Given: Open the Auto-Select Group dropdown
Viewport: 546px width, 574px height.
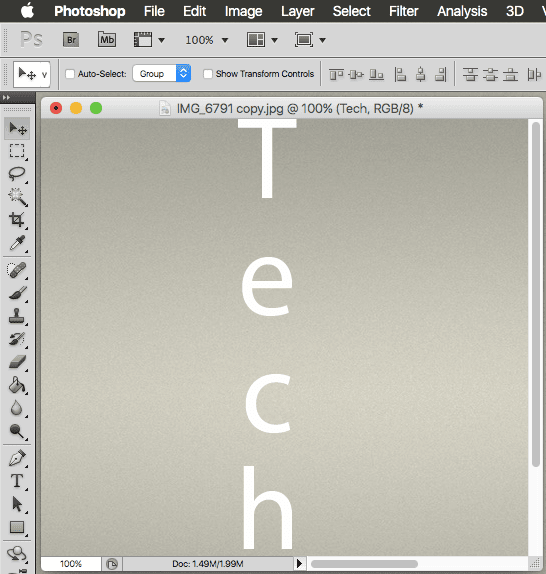Looking at the screenshot, I should [x=162, y=74].
